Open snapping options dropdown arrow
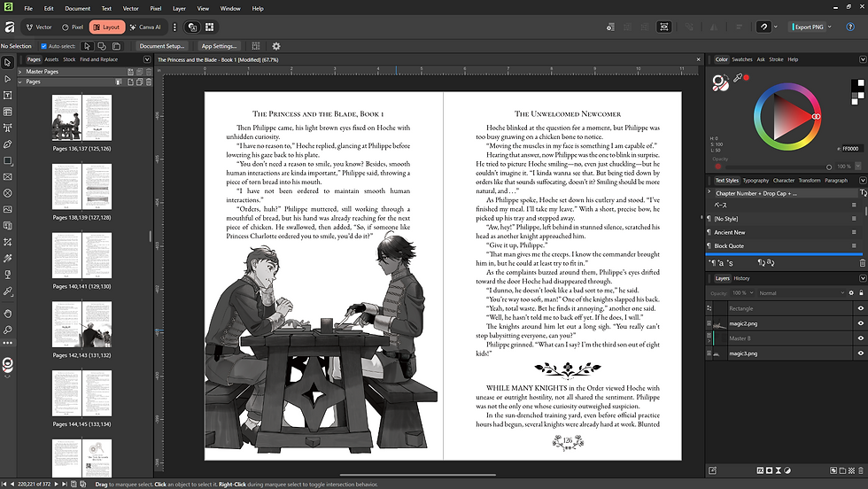The width and height of the screenshot is (868, 489). [x=776, y=27]
